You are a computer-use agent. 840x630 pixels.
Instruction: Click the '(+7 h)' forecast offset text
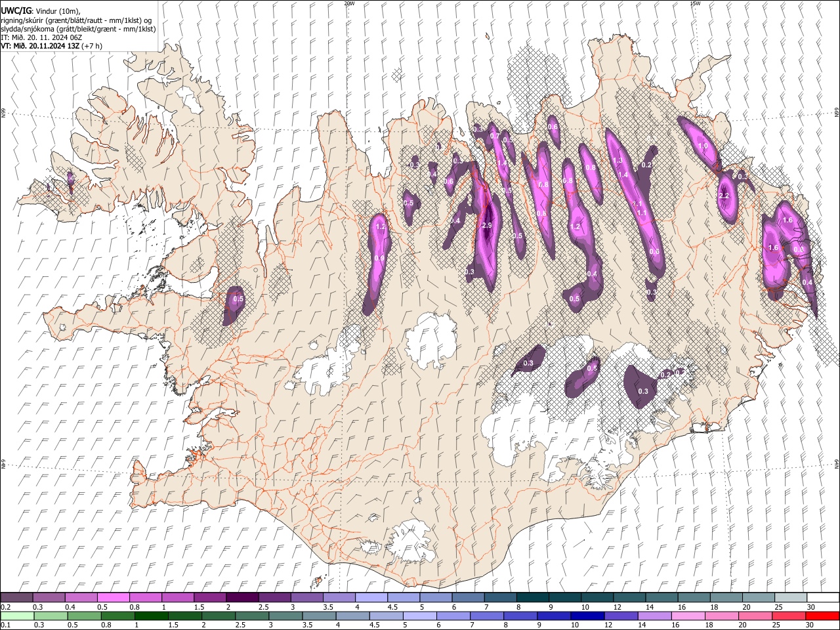92,47
